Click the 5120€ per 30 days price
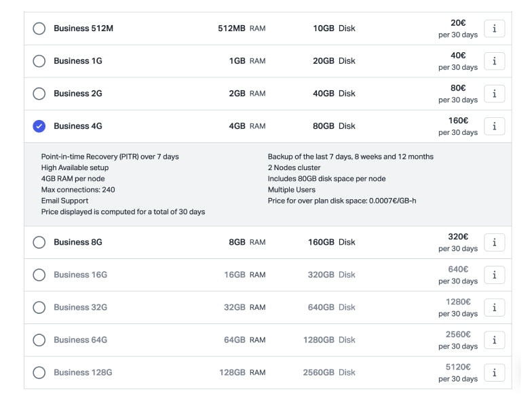The image size is (532, 404). [458, 372]
